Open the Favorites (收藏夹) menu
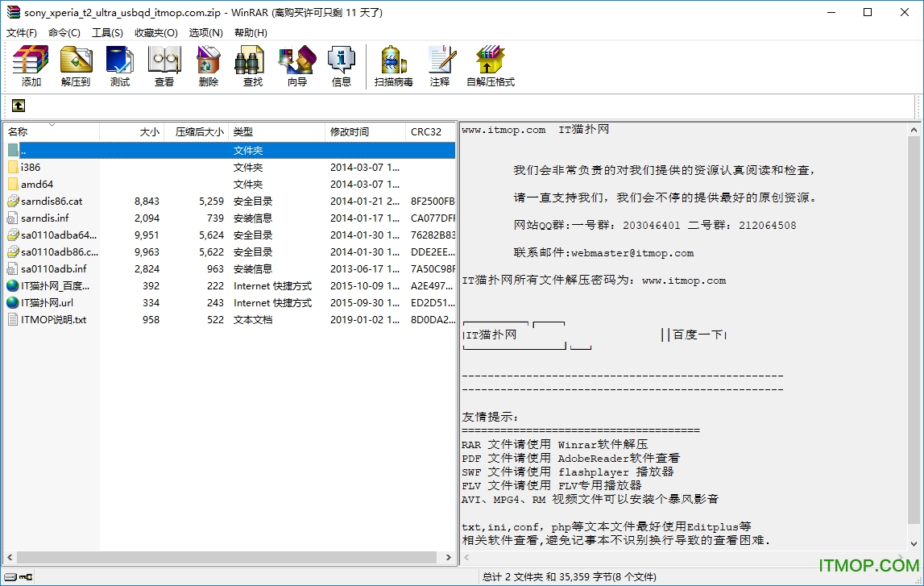This screenshot has width=924, height=586. tap(156, 33)
